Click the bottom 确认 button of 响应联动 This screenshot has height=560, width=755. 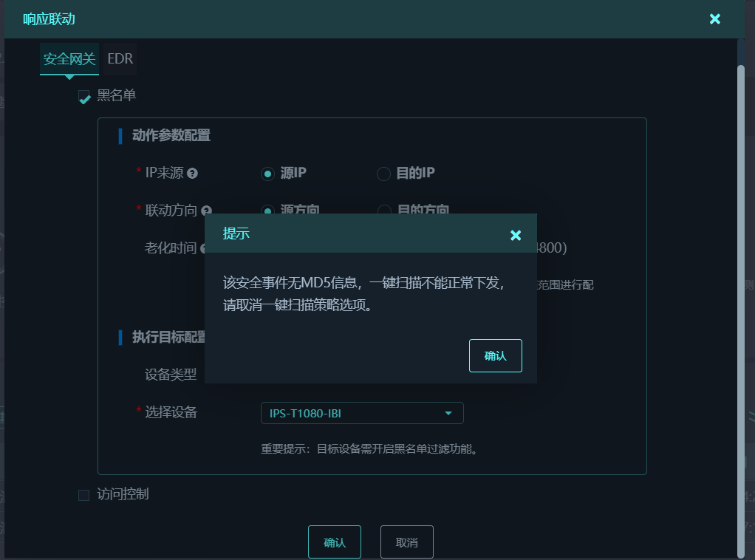pyautogui.click(x=335, y=542)
